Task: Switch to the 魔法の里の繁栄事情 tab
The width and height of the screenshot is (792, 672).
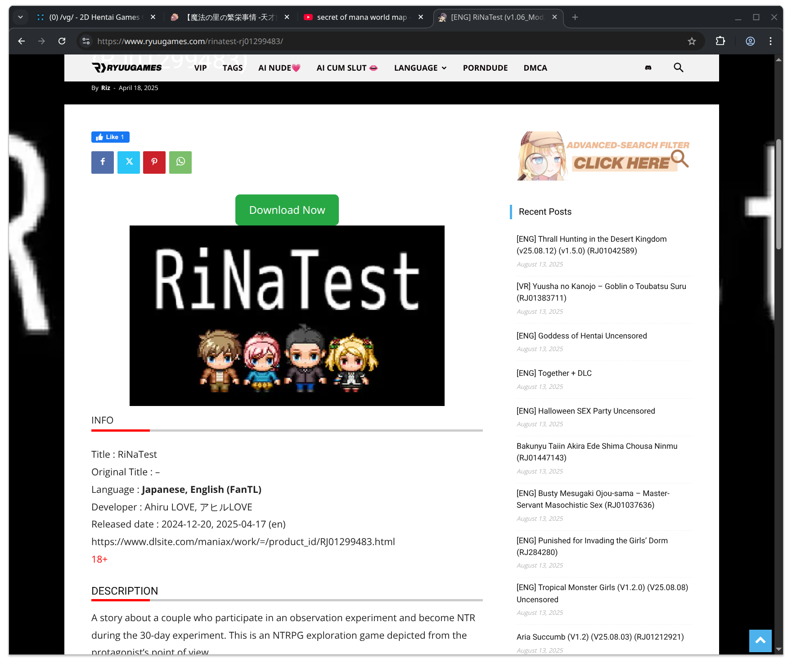Action: 230,17
